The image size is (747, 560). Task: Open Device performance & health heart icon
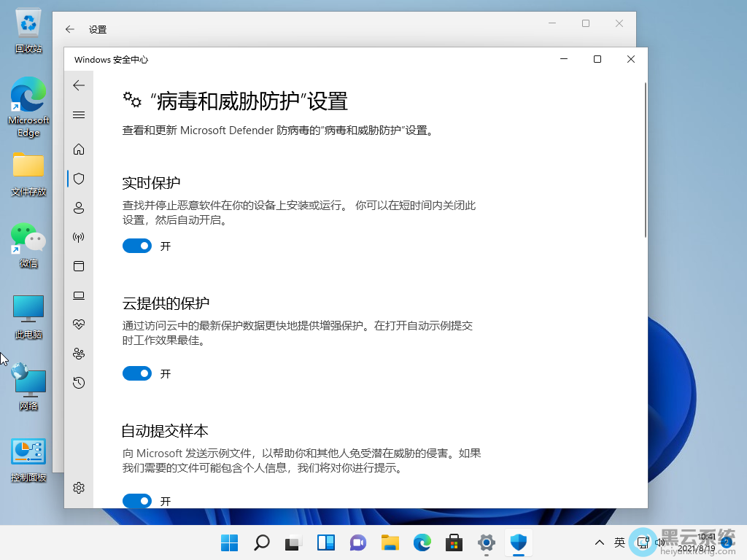79,324
